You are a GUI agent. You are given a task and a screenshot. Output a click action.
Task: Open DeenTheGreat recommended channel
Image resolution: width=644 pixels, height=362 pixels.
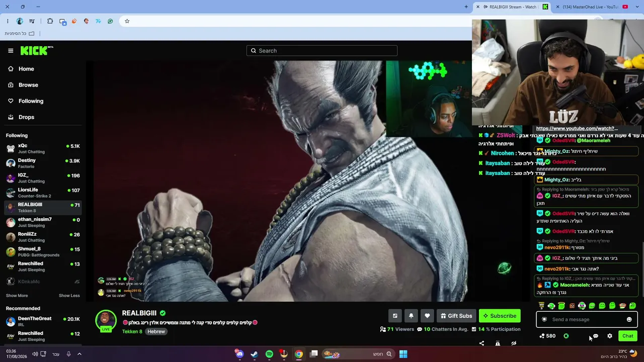(43, 321)
